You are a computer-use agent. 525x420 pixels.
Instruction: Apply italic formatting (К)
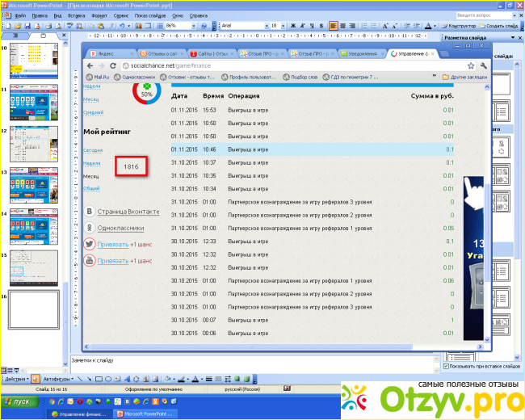coord(303,26)
